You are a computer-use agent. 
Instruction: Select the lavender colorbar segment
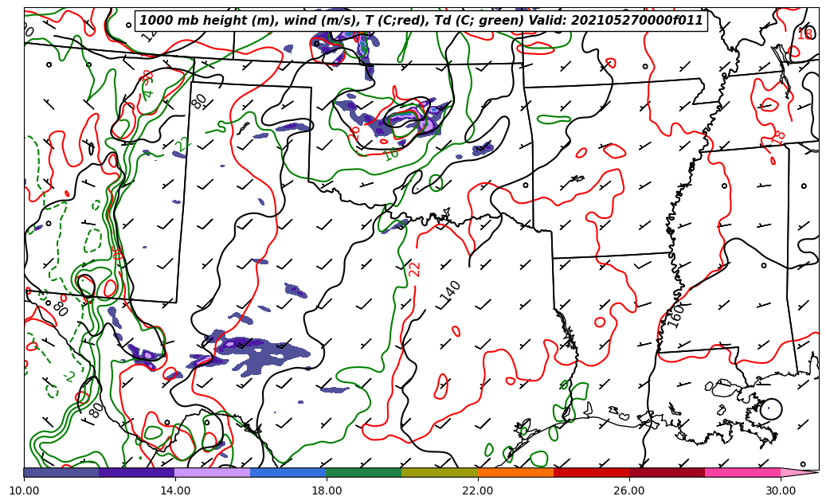(213, 472)
